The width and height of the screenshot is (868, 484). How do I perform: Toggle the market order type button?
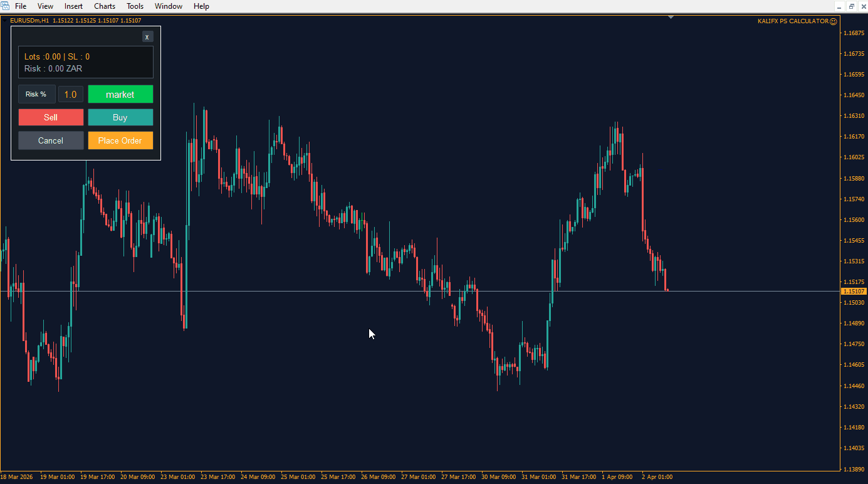120,95
